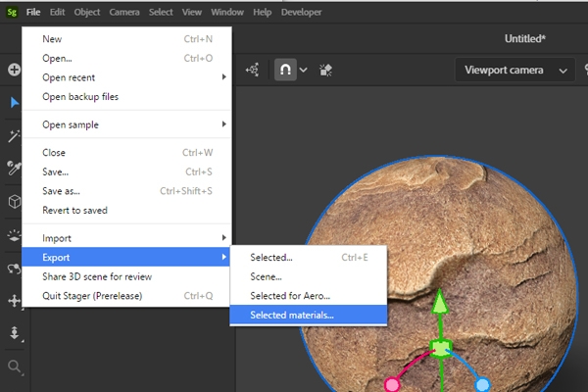This screenshot has height=392, width=588.
Task: Open the Camera menu
Action: 124,12
